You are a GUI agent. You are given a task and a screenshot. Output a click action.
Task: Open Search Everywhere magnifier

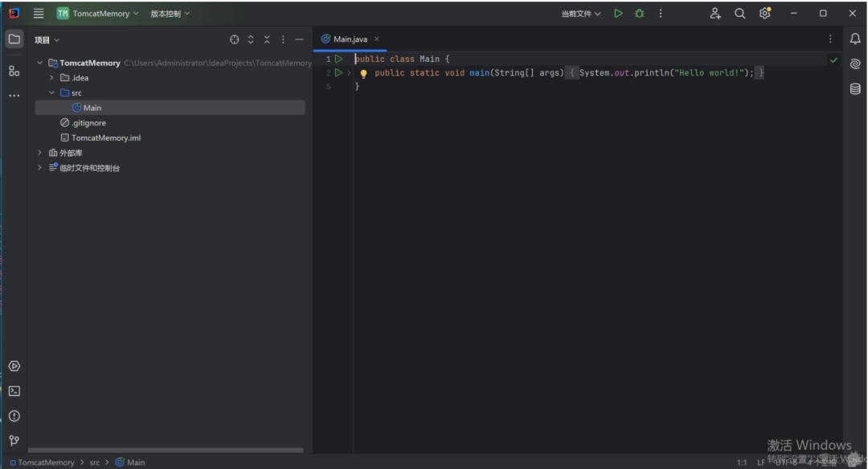coord(739,14)
